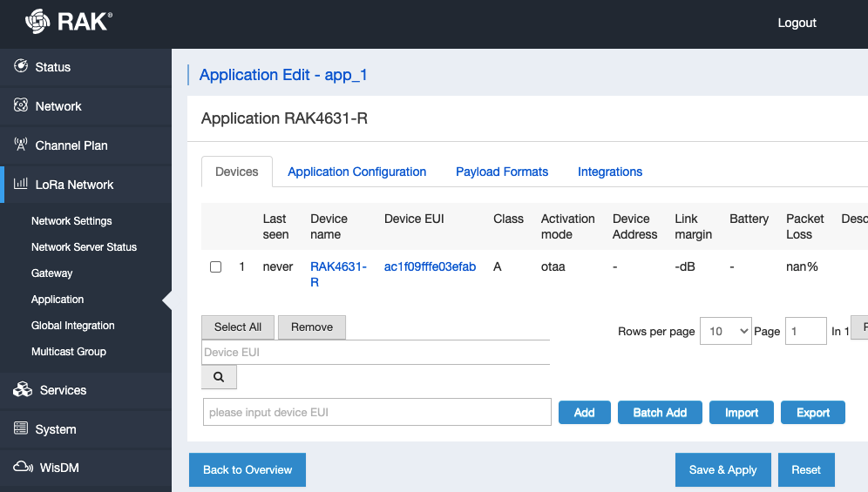Image resolution: width=868 pixels, height=492 pixels.
Task: Tick the checkbox for device RAK4631-R
Action: 216,266
